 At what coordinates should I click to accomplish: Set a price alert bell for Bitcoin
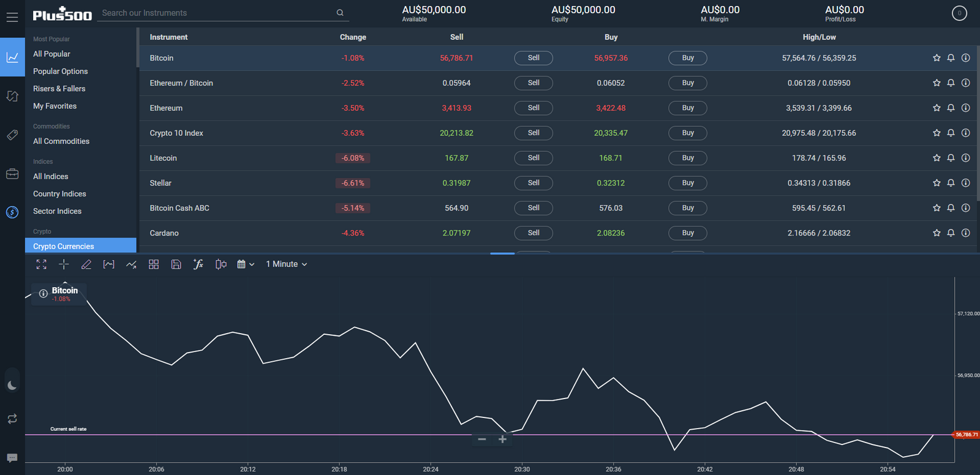(951, 58)
